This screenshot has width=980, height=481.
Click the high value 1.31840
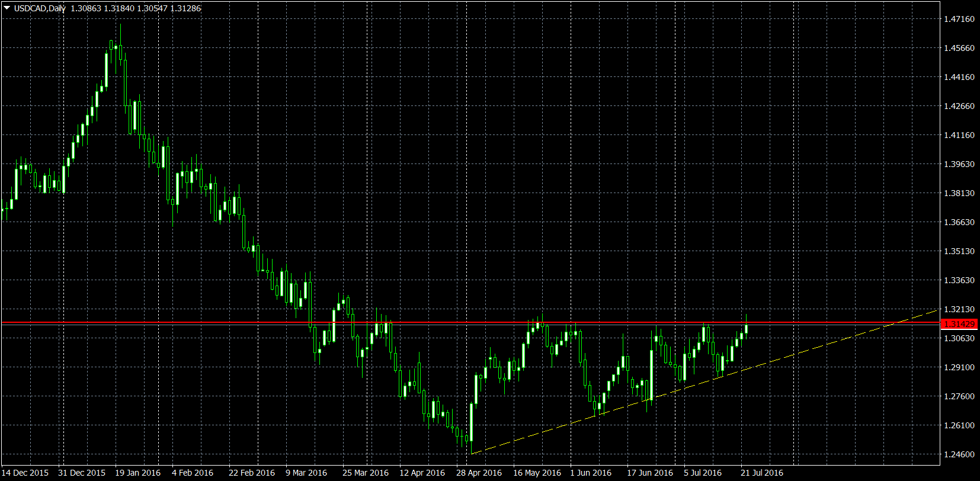(x=119, y=8)
